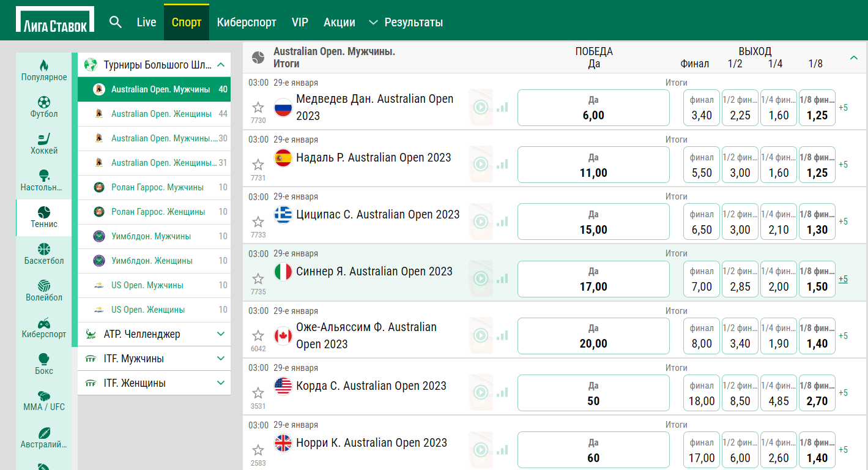Pick финал 8,00 odds for Оже-Альяссим
The width and height of the screenshot is (868, 470).
702,335
